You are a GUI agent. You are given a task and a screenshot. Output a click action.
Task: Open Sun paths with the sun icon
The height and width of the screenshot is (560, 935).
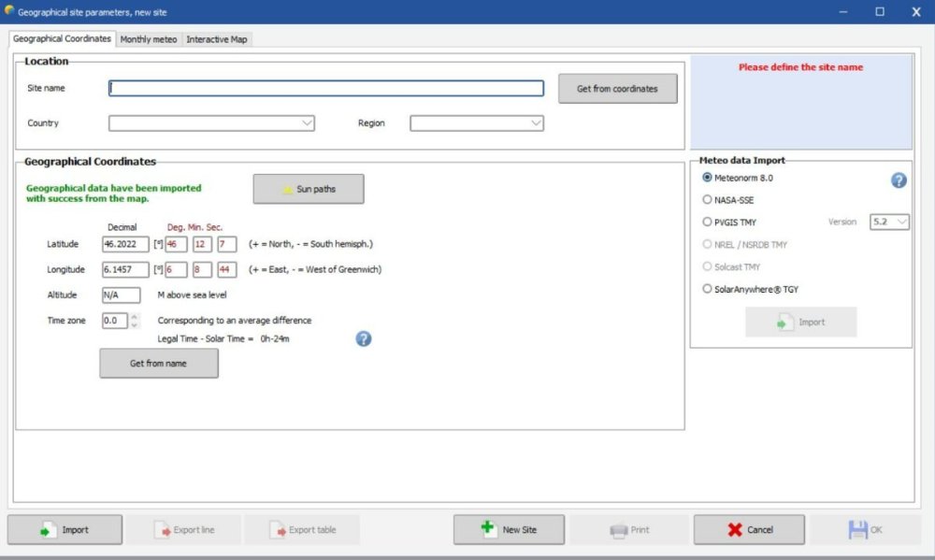[x=308, y=189]
